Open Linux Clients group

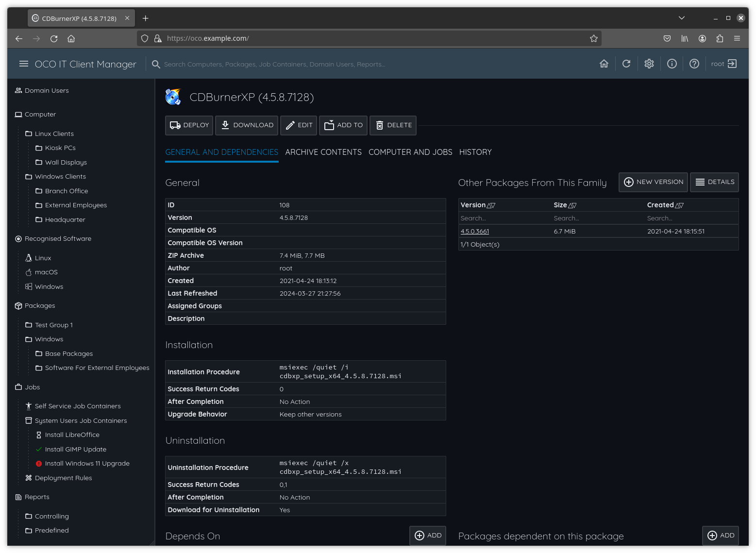[x=50, y=134]
